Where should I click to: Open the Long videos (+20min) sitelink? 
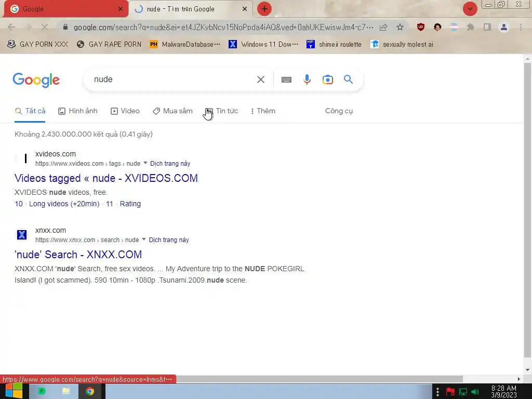[x=64, y=204]
